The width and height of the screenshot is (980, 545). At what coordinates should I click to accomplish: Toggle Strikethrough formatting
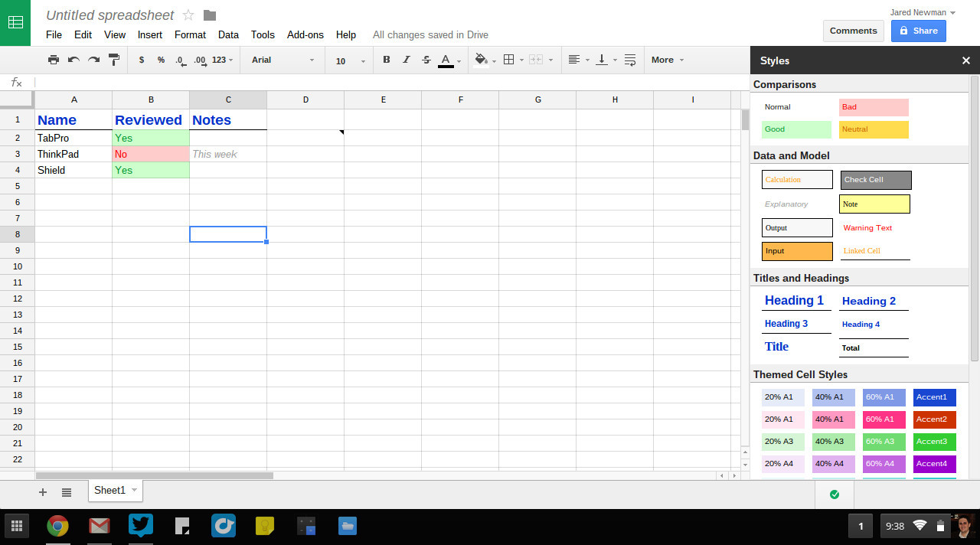coord(426,60)
